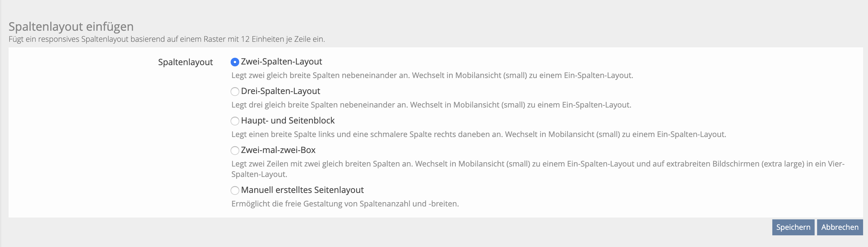Click the 'Haupt- und Seitenblock' label text
The width and height of the screenshot is (868, 247).
tap(288, 120)
